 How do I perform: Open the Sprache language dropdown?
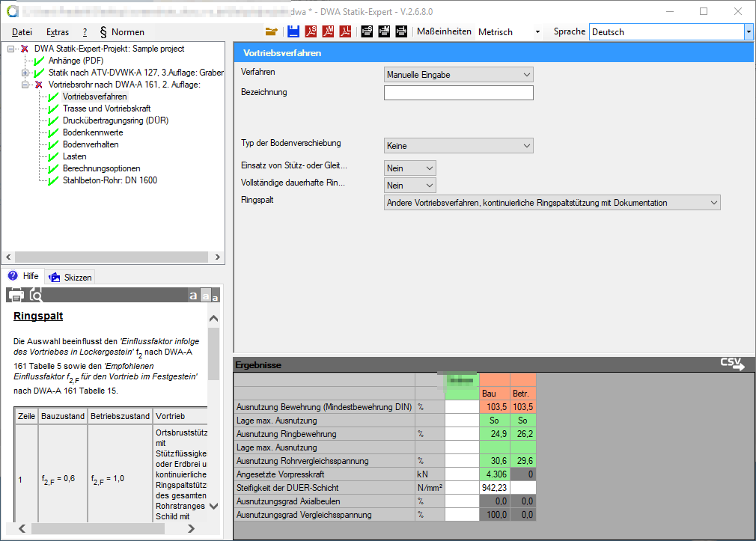click(748, 32)
